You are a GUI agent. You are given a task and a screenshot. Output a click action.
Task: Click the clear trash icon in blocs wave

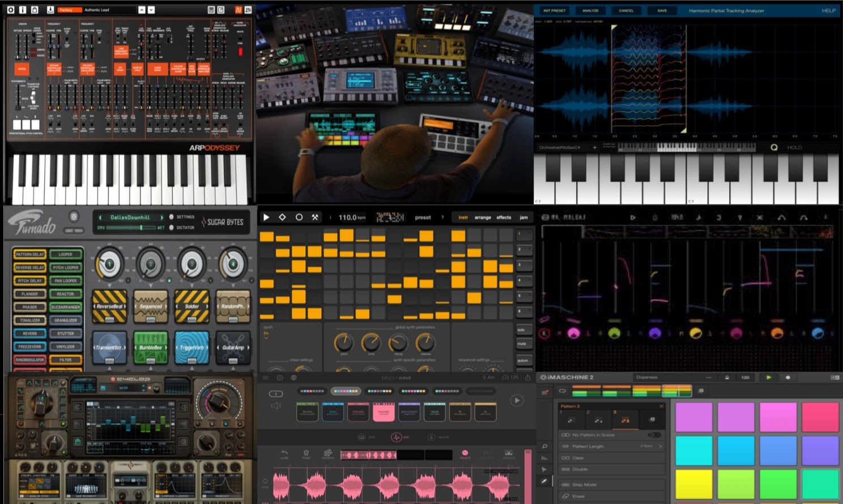click(306, 454)
